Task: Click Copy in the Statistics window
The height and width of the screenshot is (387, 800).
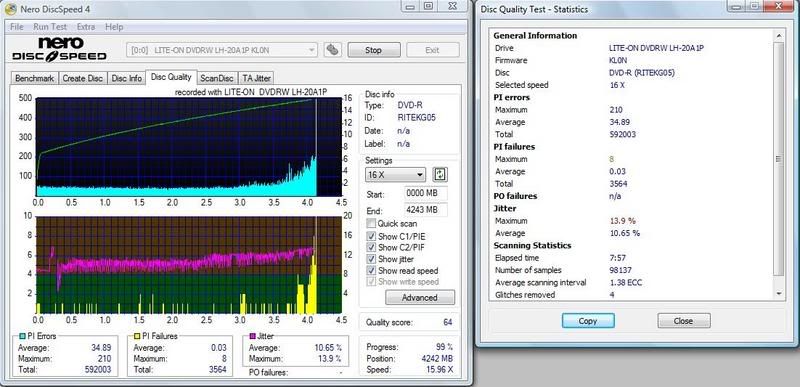Action: pyautogui.click(x=588, y=321)
